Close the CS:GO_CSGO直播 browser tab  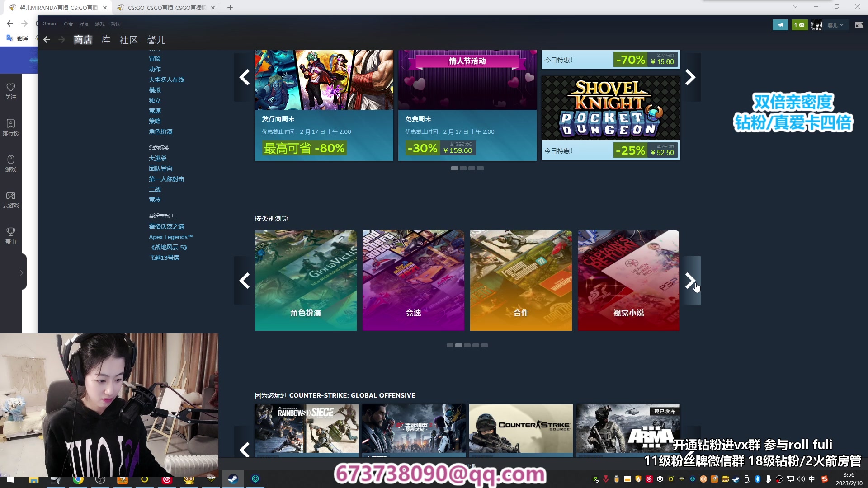tap(213, 8)
